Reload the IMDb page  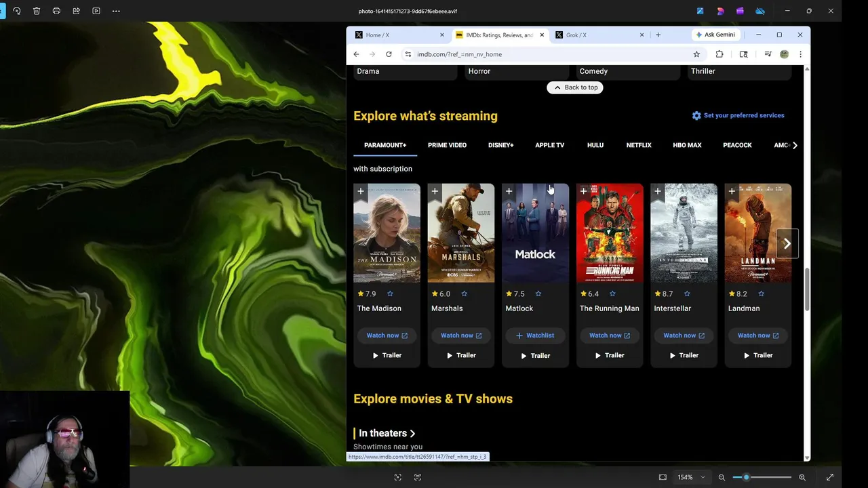[389, 54]
